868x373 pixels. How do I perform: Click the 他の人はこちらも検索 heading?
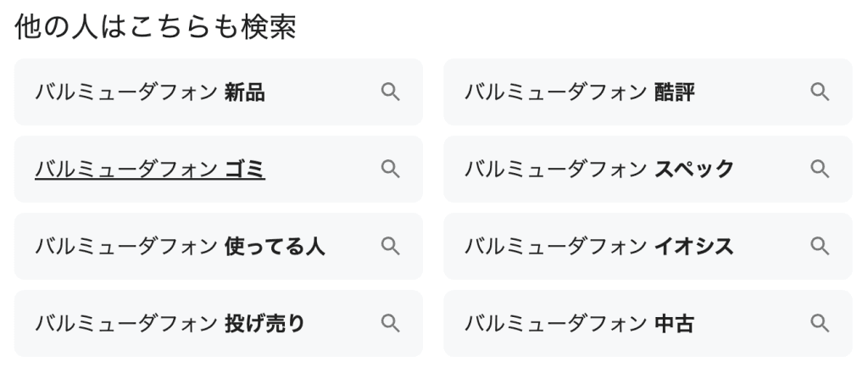pyautogui.click(x=155, y=27)
